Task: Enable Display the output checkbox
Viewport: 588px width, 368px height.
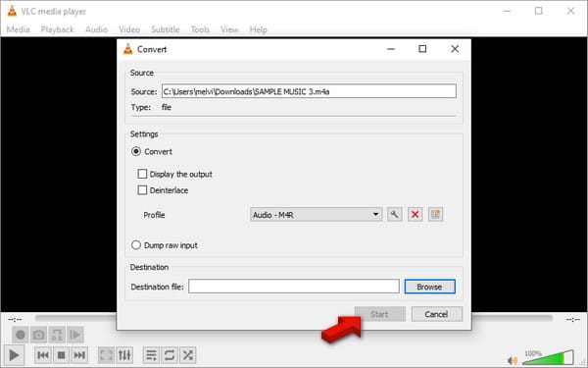Action: point(142,174)
